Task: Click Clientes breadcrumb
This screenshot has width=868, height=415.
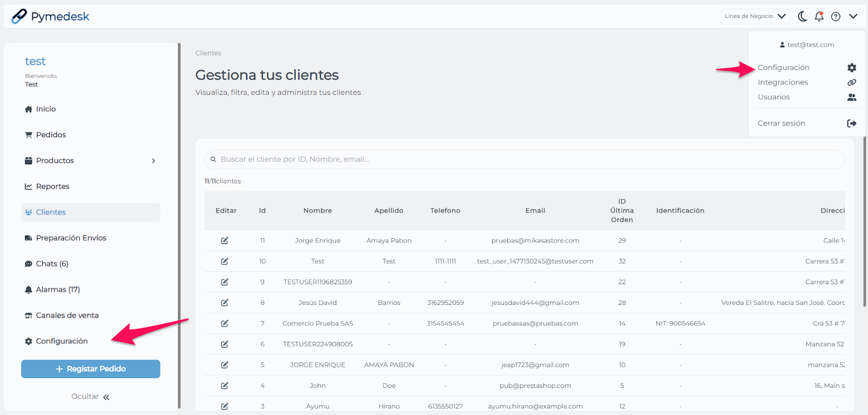Action: [x=208, y=53]
